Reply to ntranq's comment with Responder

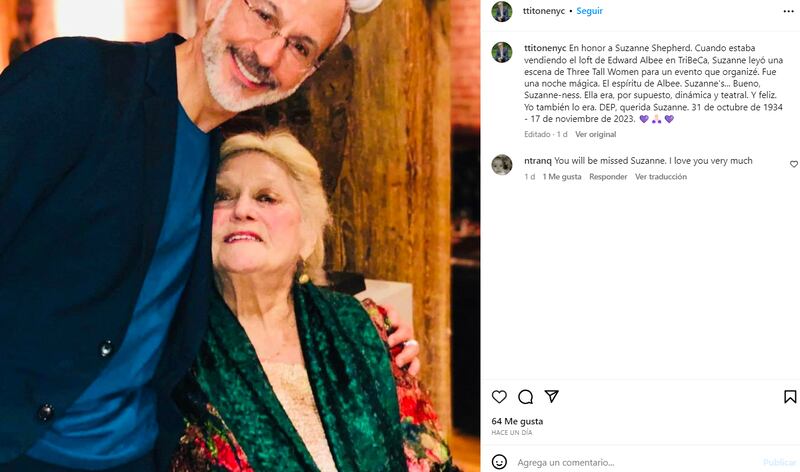coord(608,177)
